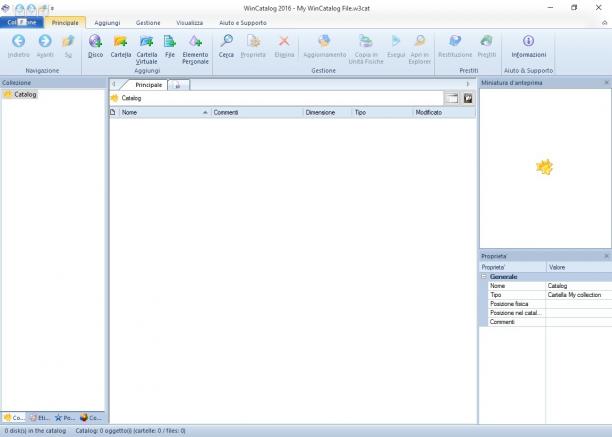This screenshot has height=437, width=612.
Task: Click the Avanti forward navigation icon
Action: (x=45, y=41)
